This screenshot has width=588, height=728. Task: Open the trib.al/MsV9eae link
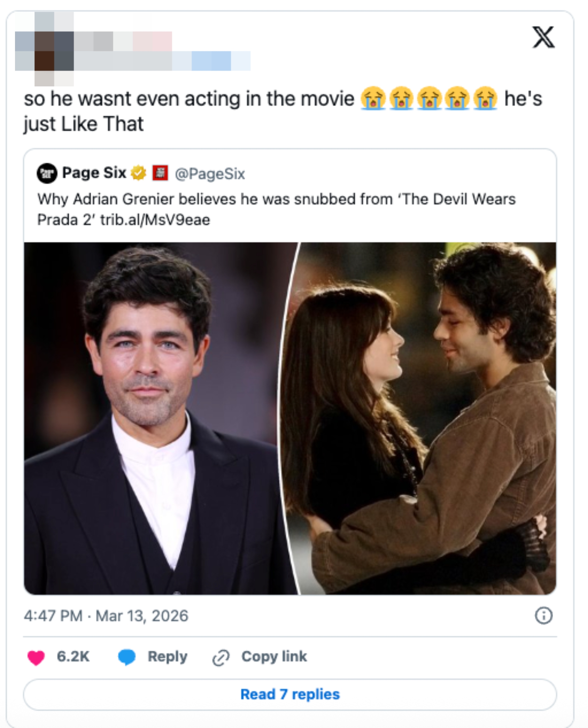coord(155,220)
